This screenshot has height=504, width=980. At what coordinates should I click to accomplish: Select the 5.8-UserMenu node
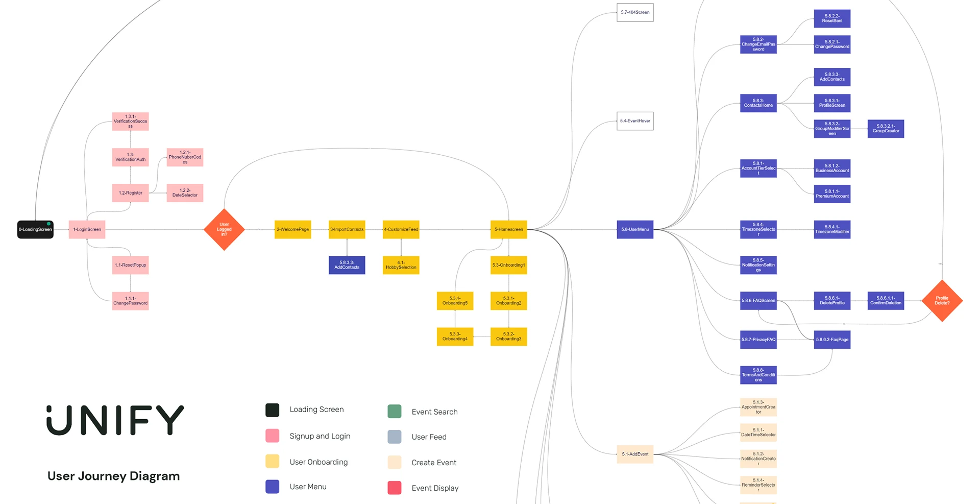(x=635, y=229)
